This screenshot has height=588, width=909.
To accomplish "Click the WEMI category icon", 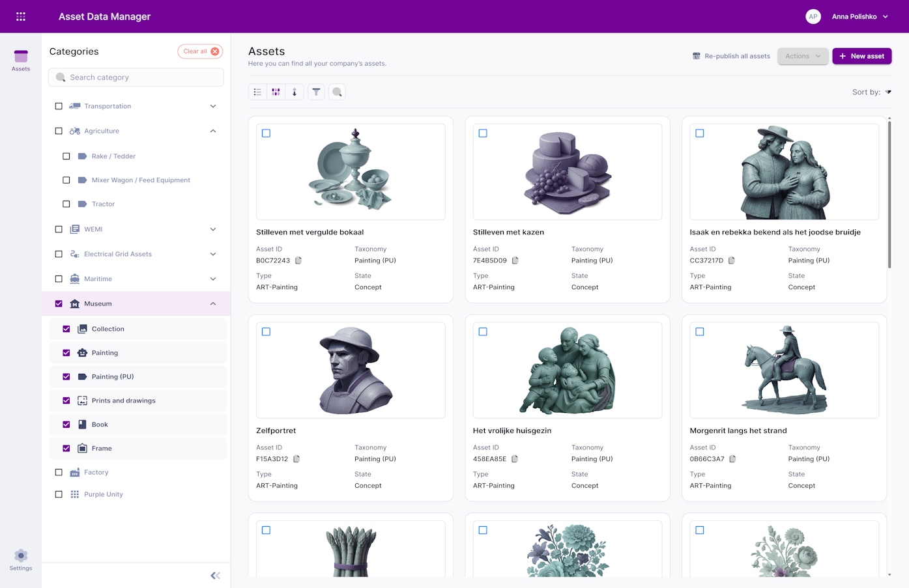I will [x=75, y=229].
